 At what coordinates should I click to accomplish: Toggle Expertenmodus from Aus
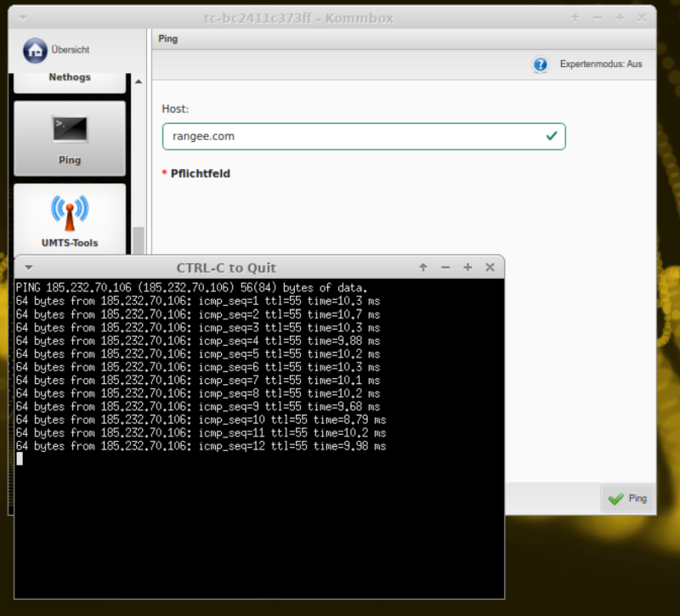click(x=600, y=65)
